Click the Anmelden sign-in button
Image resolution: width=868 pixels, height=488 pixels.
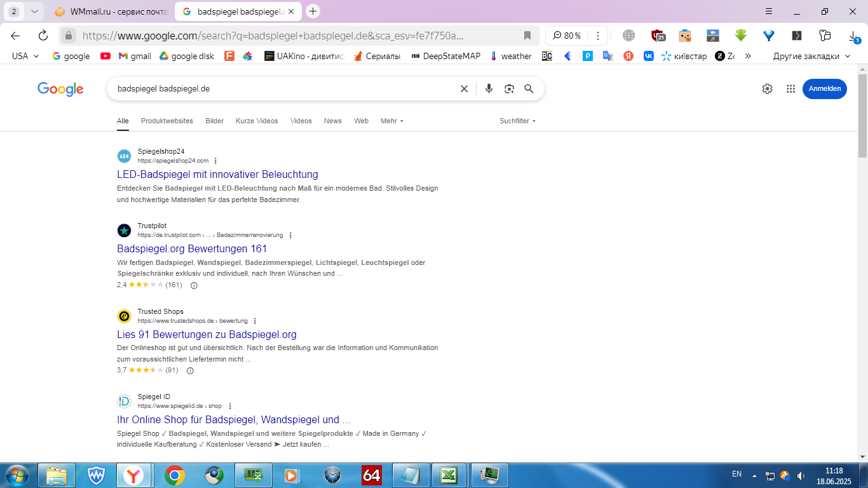pos(825,89)
